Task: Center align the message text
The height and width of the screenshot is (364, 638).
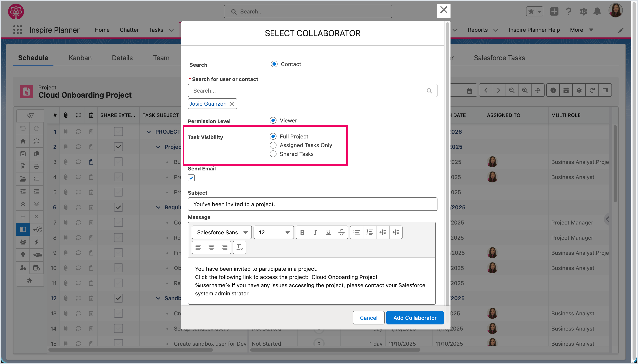Action: [211, 247]
